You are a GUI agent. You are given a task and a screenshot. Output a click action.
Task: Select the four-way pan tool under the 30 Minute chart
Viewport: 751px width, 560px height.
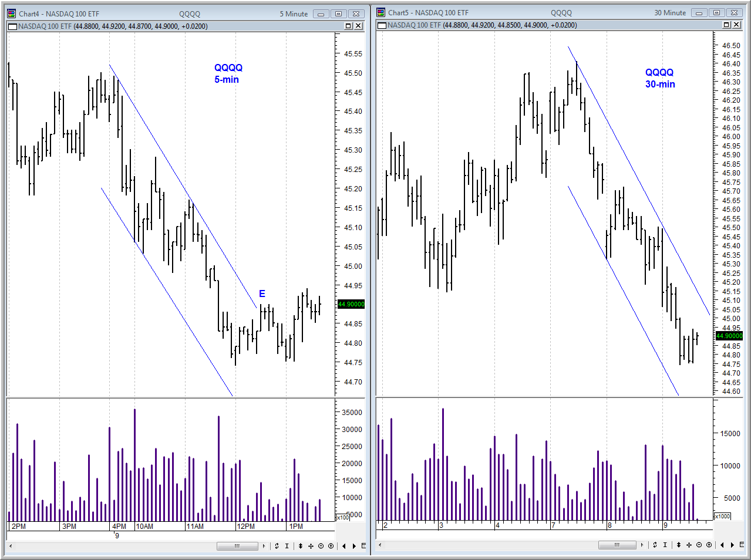pos(689,545)
